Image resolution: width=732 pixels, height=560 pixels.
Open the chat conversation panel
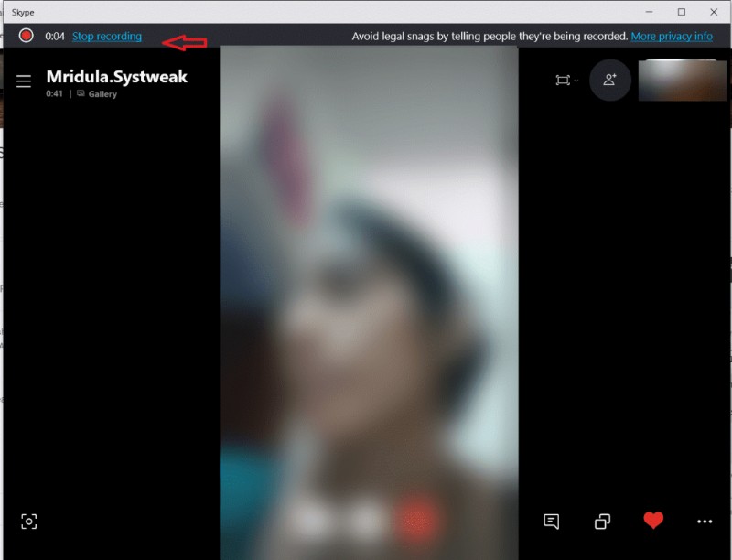552,521
